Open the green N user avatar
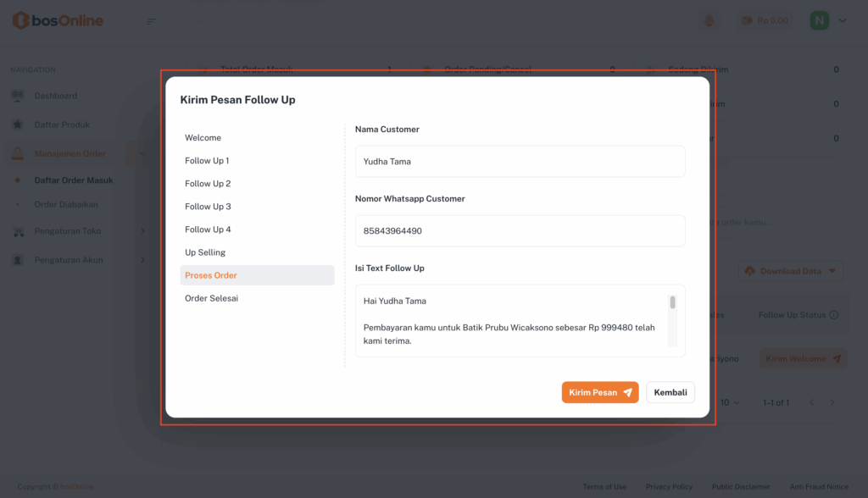Viewport: 868px width, 498px height. click(819, 20)
